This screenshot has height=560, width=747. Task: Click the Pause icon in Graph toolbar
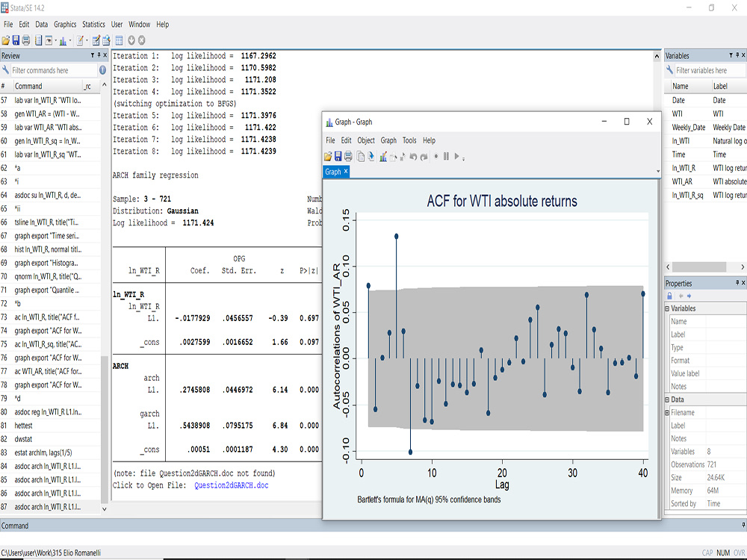[x=447, y=156]
